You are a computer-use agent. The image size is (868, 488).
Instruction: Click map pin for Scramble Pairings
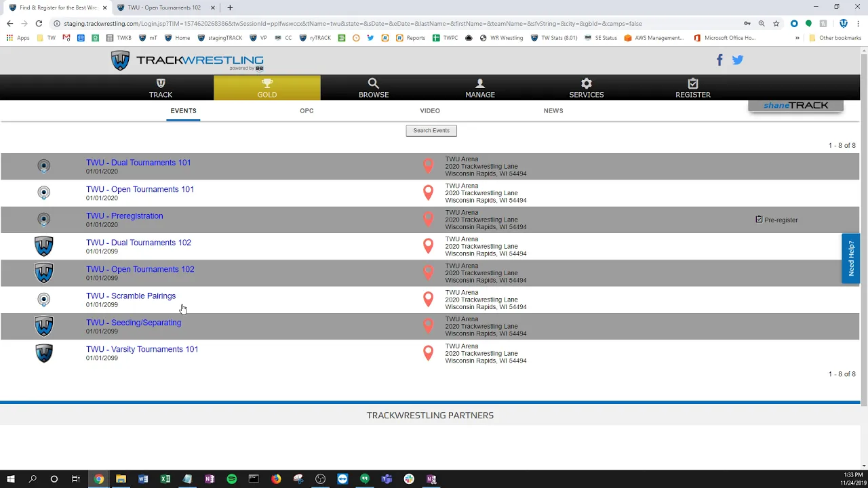tap(428, 300)
